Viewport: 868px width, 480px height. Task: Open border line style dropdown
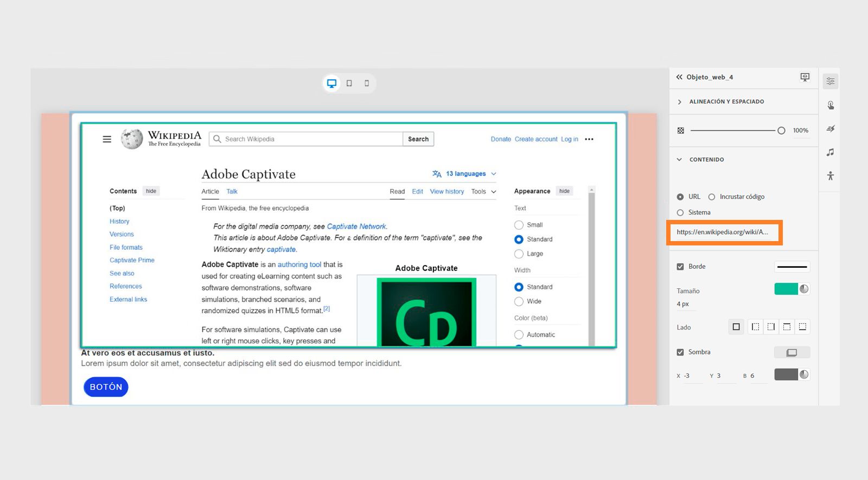coord(792,267)
